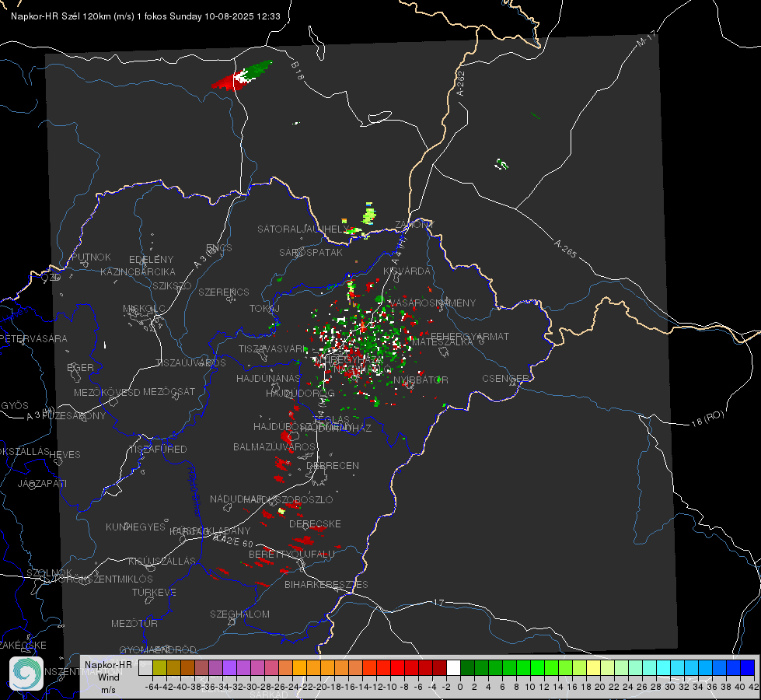Click the MEZŐKÖVESD label
This screenshot has height=700, width=761.
point(106,392)
